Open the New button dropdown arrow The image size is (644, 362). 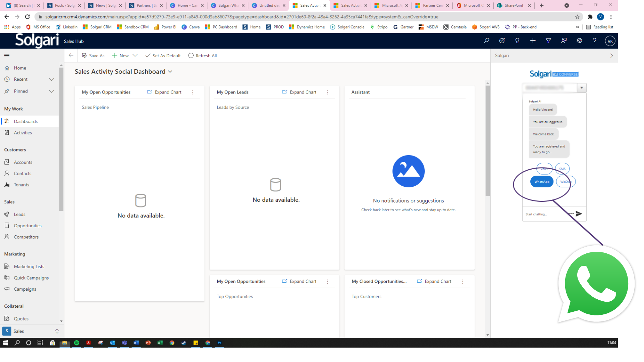135,56
